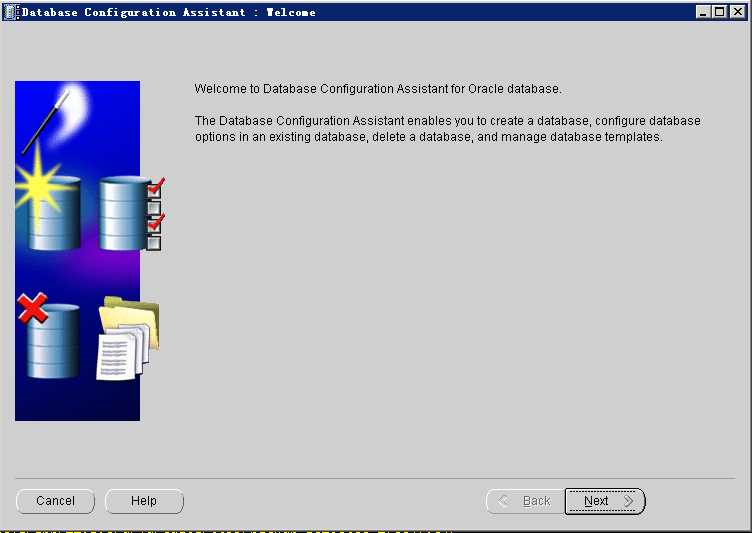752x533 pixels.
Task: Click the title bar application icon
Action: click(10, 12)
